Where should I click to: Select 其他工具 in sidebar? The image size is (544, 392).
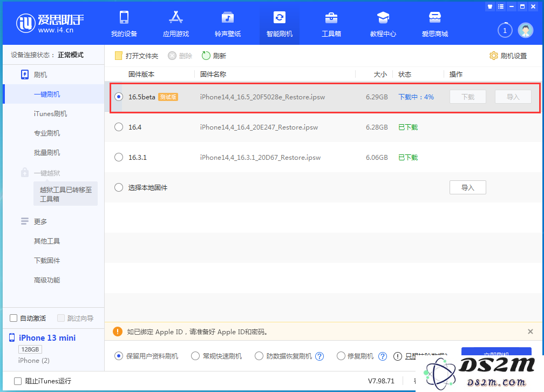click(x=47, y=241)
